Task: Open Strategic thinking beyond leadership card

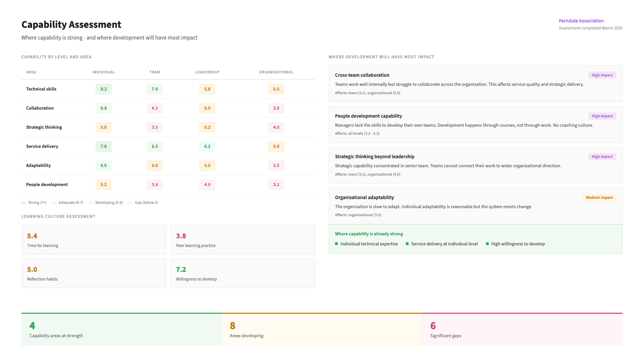Action: (475, 165)
